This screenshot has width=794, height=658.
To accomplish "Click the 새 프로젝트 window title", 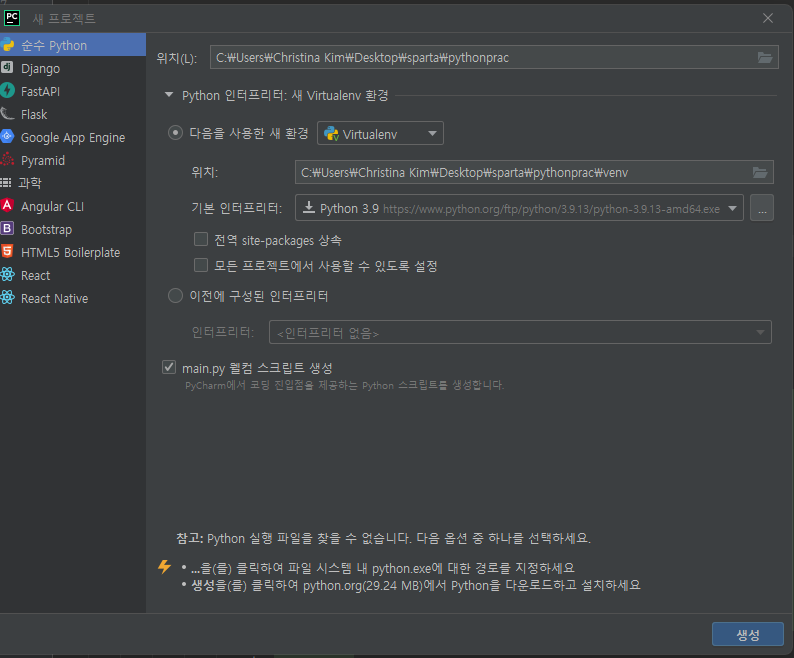I will pyautogui.click(x=64, y=19).
